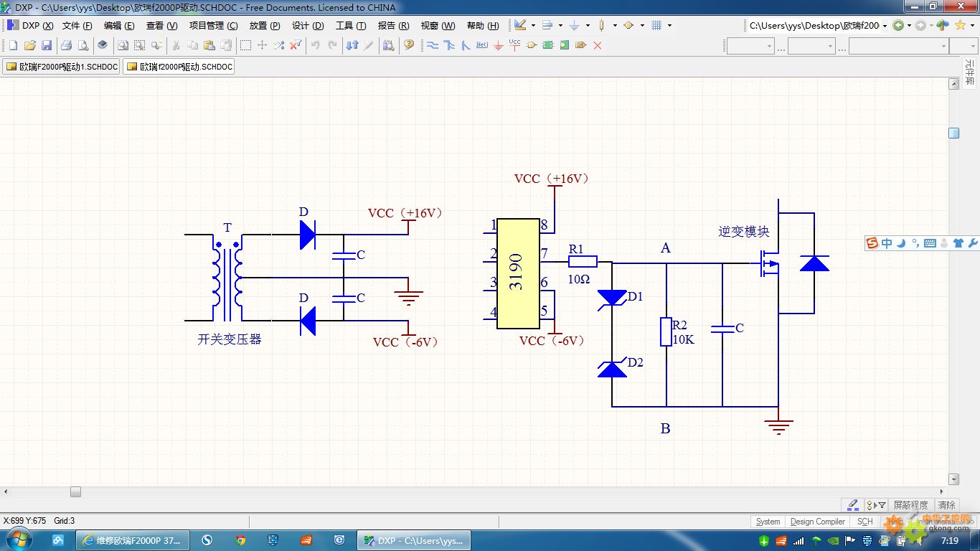
Task: Expand the alignment tools dropdown arrow
Action: (x=560, y=25)
